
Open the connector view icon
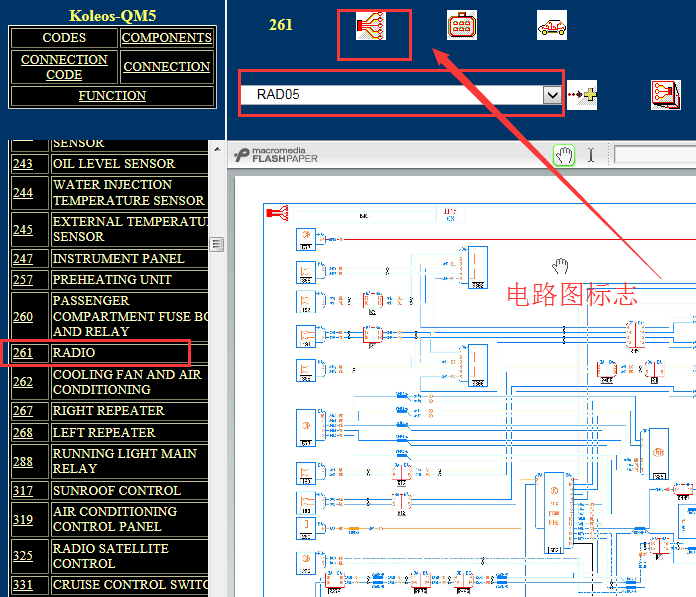[462, 25]
